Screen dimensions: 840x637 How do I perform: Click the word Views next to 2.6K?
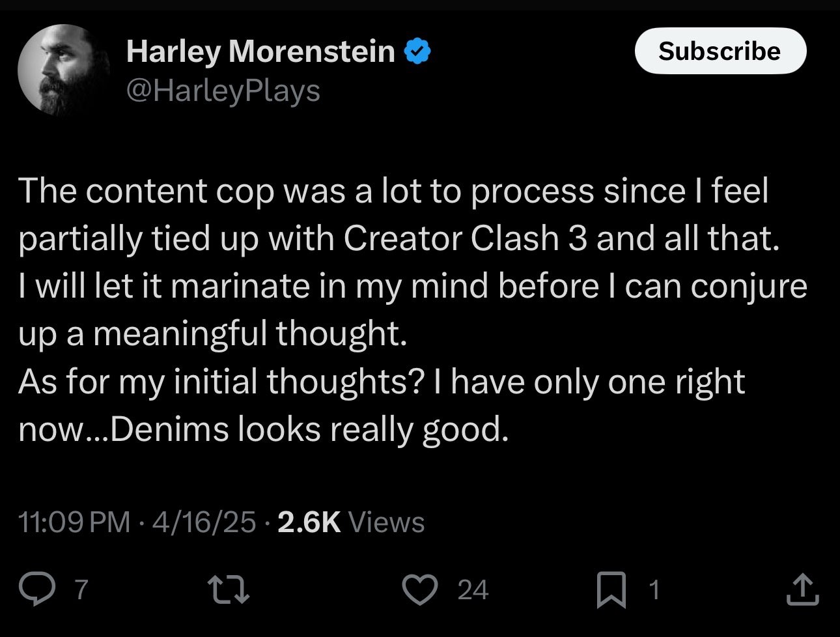(x=387, y=522)
